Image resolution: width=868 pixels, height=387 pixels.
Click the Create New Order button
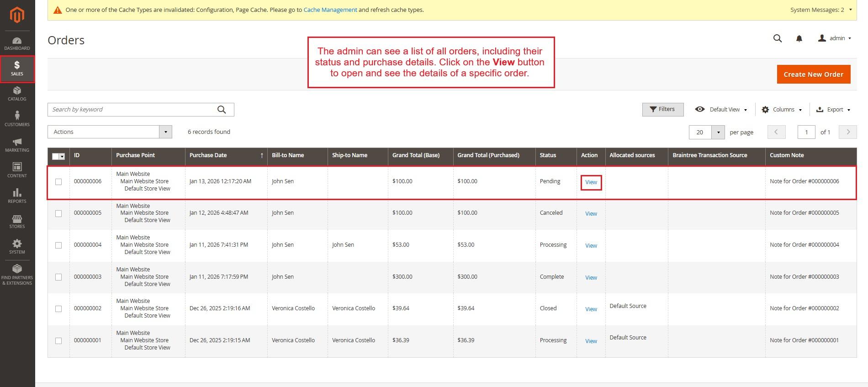[813, 74]
